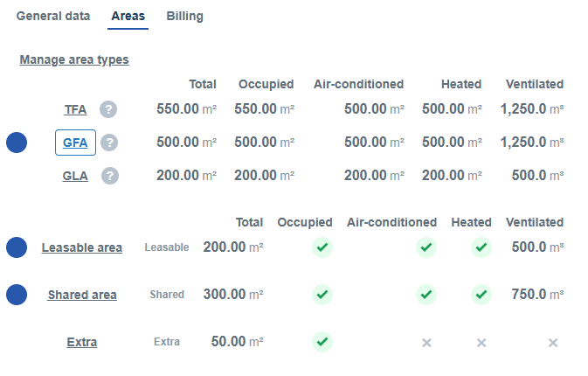Screen dimensions: 588x376
Task: Select the Areas tab
Action: tap(128, 16)
